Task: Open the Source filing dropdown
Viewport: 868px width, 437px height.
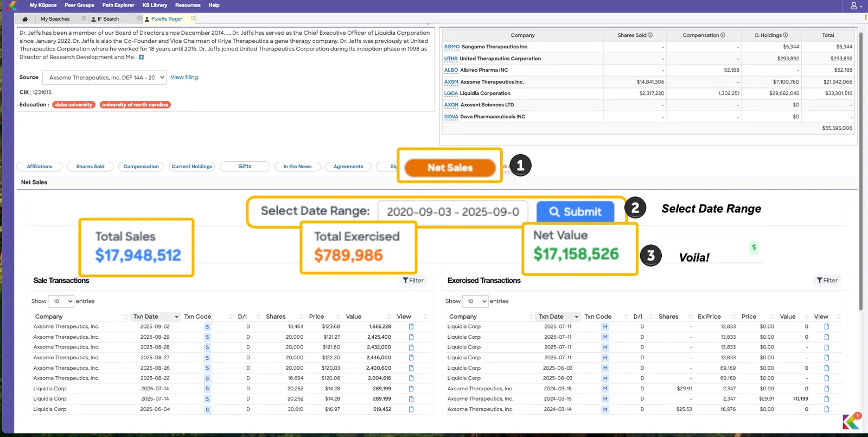Action: click(105, 78)
